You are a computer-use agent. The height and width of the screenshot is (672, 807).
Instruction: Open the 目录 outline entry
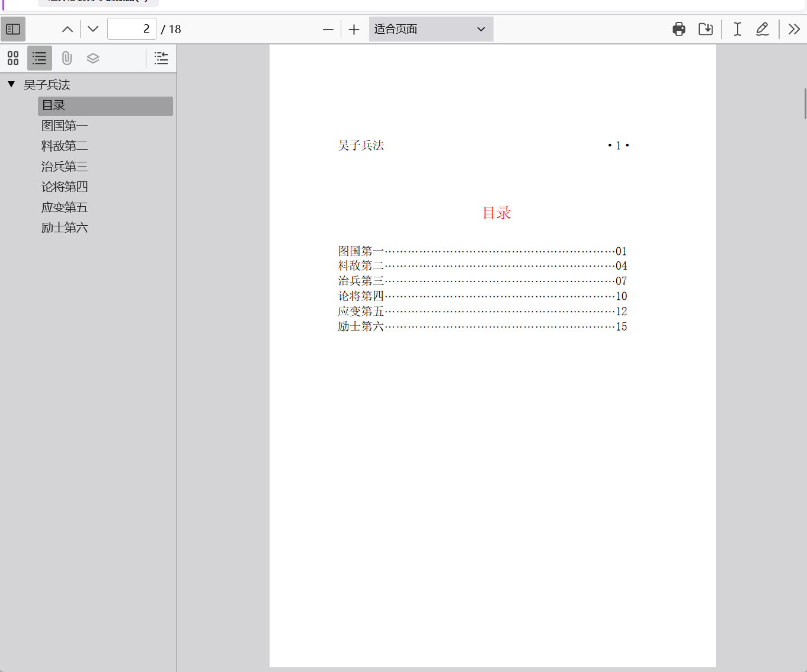click(105, 106)
